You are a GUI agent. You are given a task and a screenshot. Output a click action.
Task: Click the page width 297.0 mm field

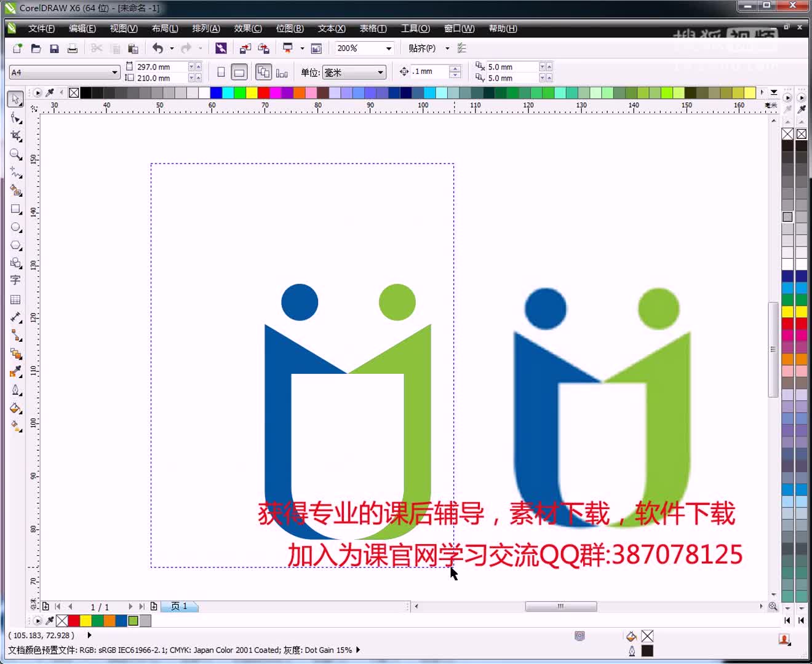161,66
